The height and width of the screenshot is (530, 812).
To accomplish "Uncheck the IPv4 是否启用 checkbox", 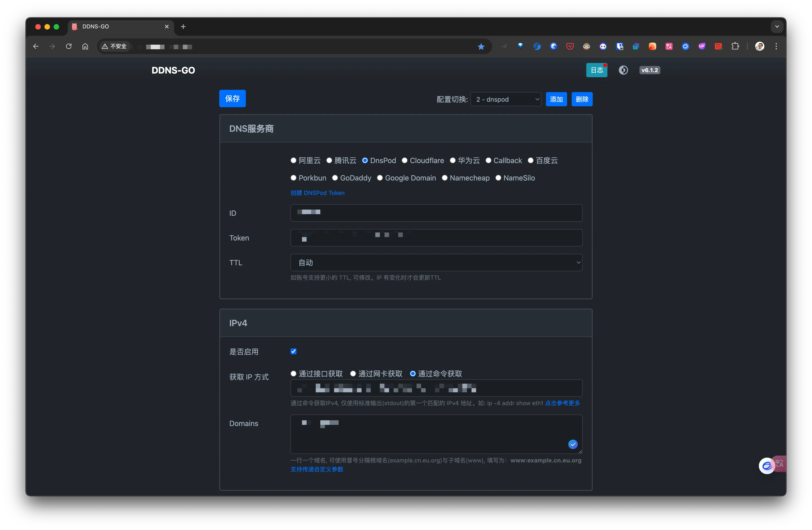I will (294, 351).
